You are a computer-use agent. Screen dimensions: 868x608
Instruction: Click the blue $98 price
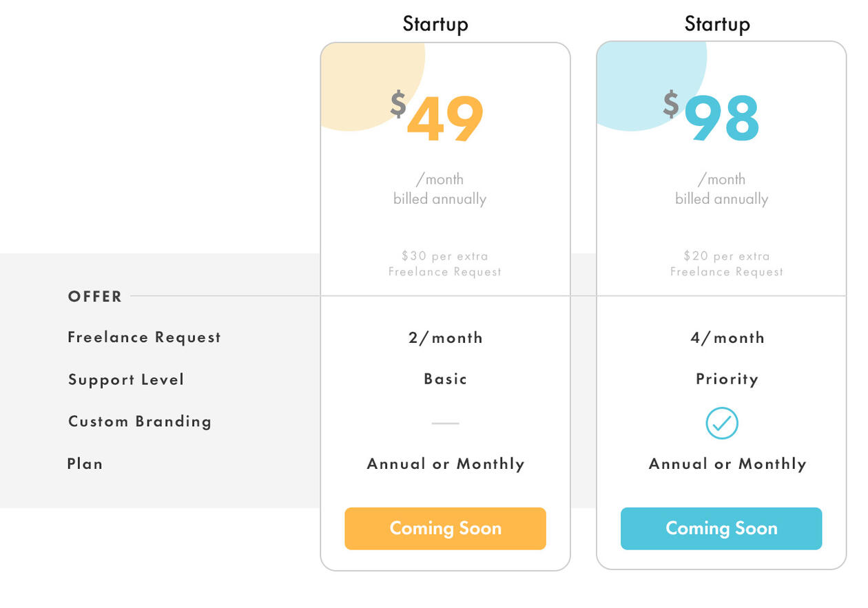721,119
